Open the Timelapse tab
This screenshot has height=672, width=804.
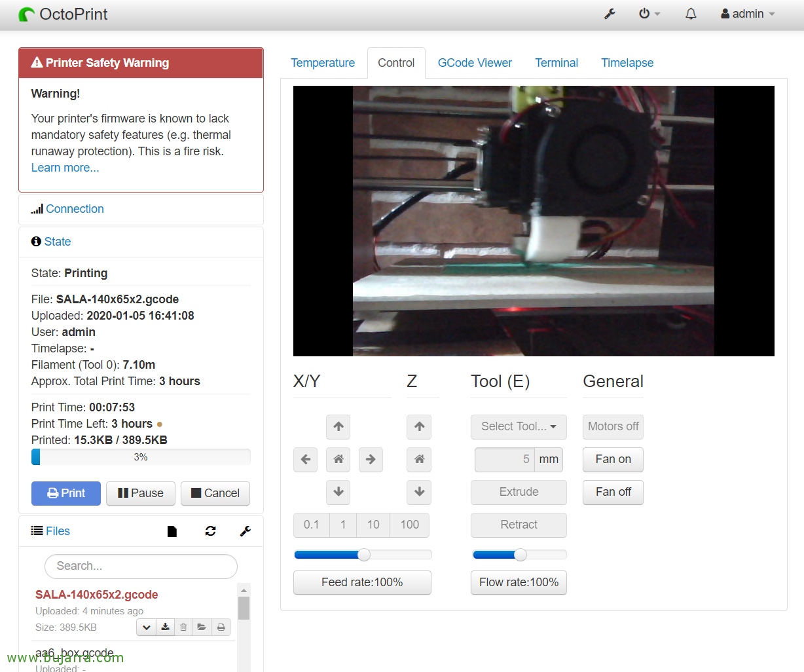(x=627, y=63)
